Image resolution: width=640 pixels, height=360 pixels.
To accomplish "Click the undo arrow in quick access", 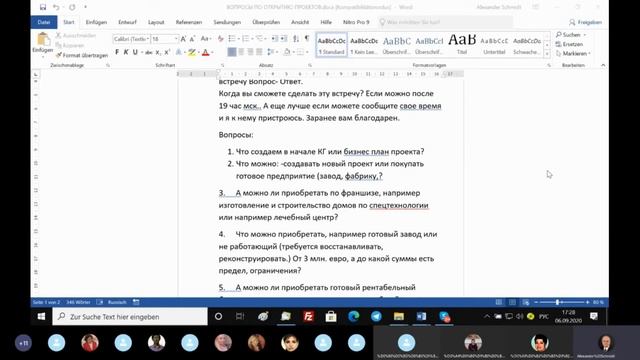I will (56, 7).
